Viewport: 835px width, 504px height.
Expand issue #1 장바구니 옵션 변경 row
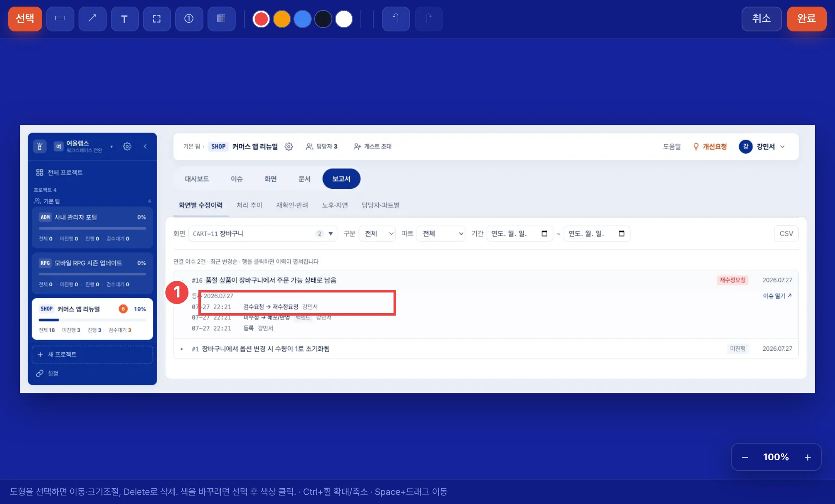point(486,349)
